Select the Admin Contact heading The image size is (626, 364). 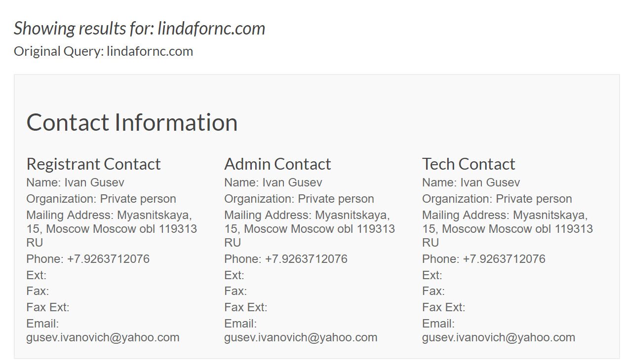[277, 164]
